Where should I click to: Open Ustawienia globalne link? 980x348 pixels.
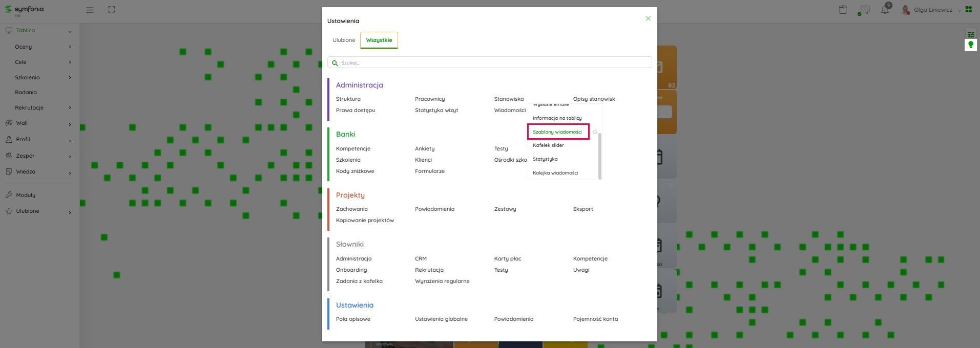click(x=441, y=319)
